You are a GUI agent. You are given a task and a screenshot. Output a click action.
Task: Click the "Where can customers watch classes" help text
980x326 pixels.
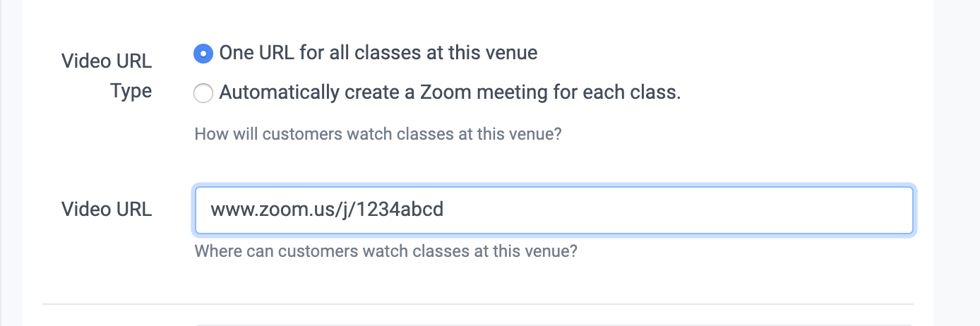pyautogui.click(x=386, y=250)
